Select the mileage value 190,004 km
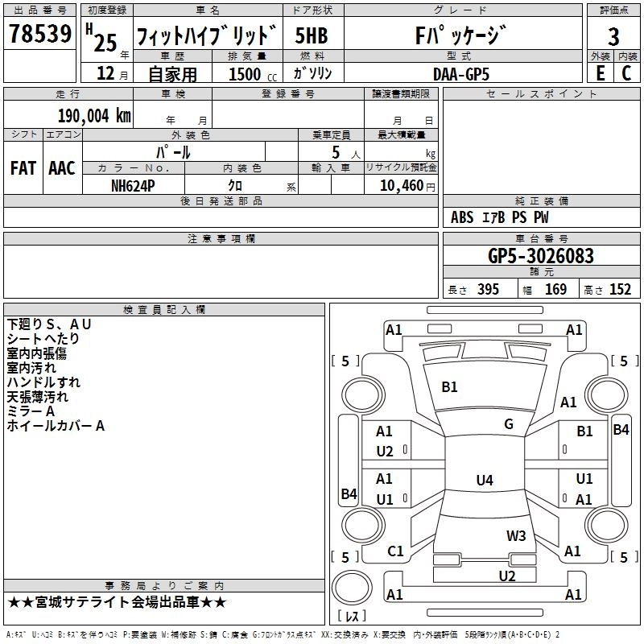Viewport: 644px width, 644px height. pos(94,116)
